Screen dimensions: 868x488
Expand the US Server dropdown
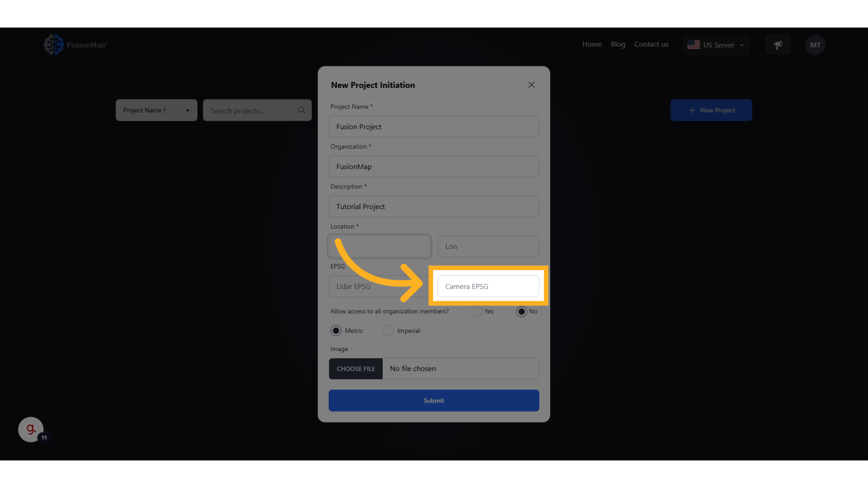tap(717, 45)
